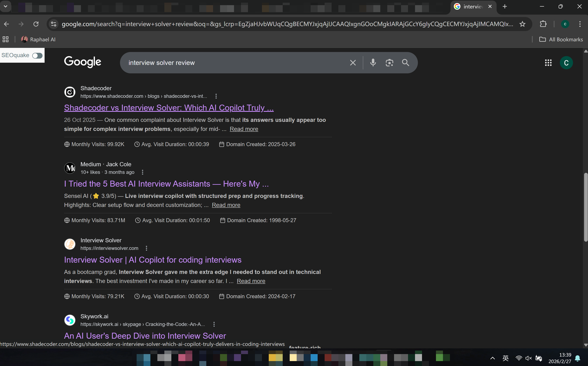
Task: Open the Chrome three-dot menu
Action: 580,24
